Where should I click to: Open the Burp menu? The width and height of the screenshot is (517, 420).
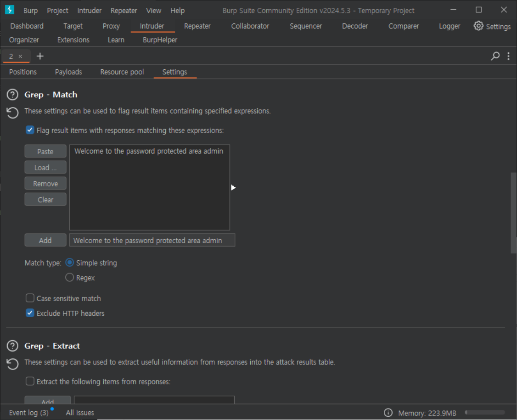tap(30, 11)
